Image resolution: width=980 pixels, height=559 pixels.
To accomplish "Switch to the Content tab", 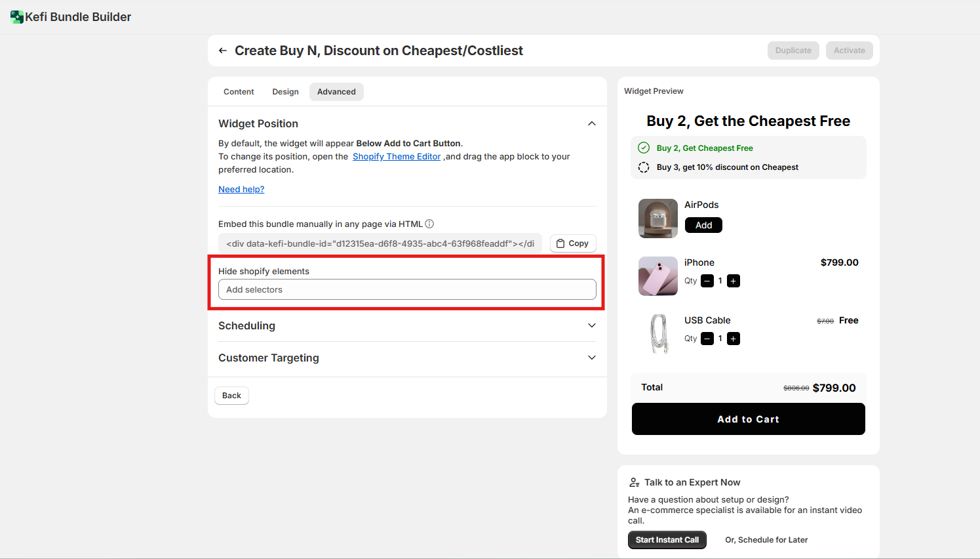I will click(x=239, y=92).
